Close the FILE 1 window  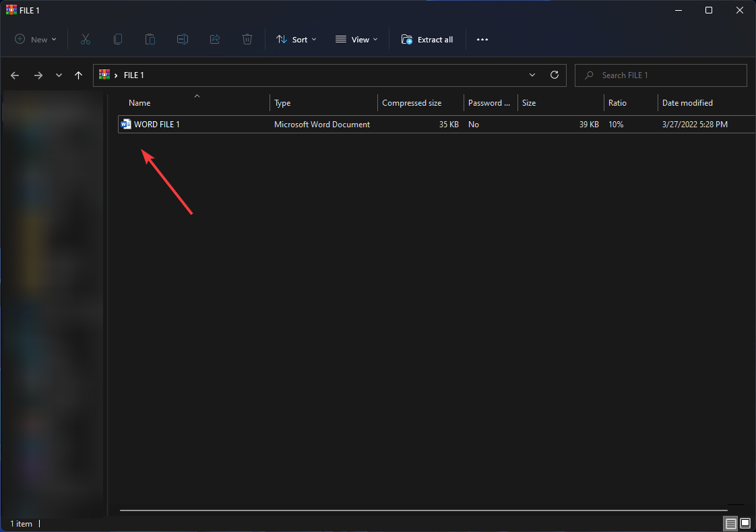pyautogui.click(x=740, y=10)
